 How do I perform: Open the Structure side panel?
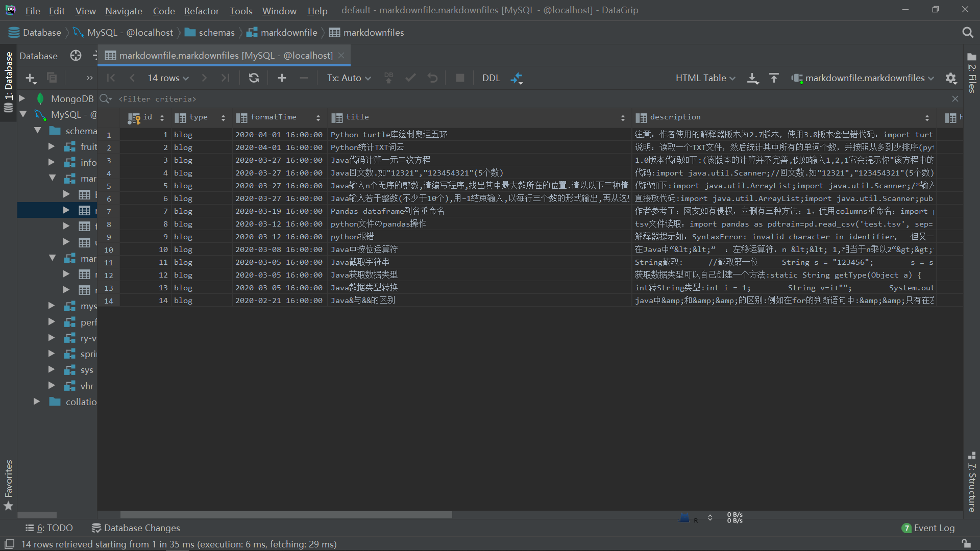(x=972, y=482)
